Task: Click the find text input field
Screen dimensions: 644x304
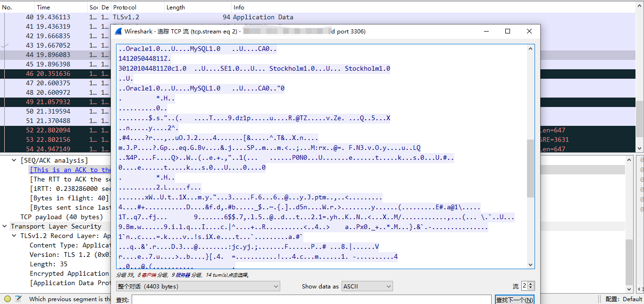Action: coord(311,300)
